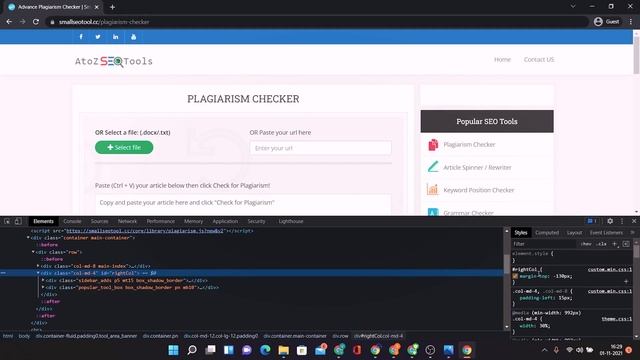Open the theme.css:1 source link

[617, 319]
